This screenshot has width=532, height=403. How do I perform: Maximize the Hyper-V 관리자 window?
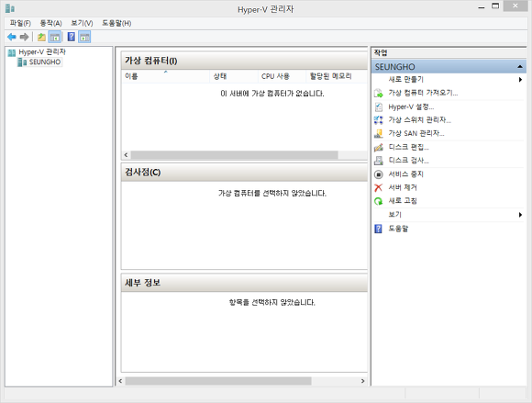point(495,6)
